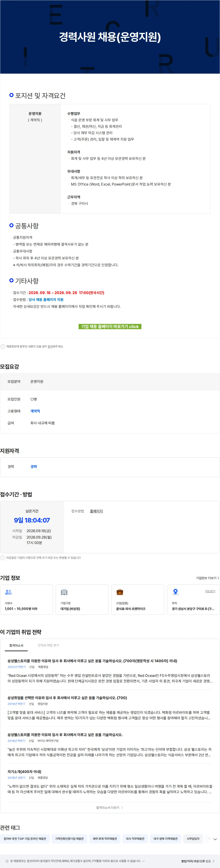The height and width of the screenshot is (868, 220).
Task: Switch to the 합격자소서 tab
Action: (x=16, y=645)
